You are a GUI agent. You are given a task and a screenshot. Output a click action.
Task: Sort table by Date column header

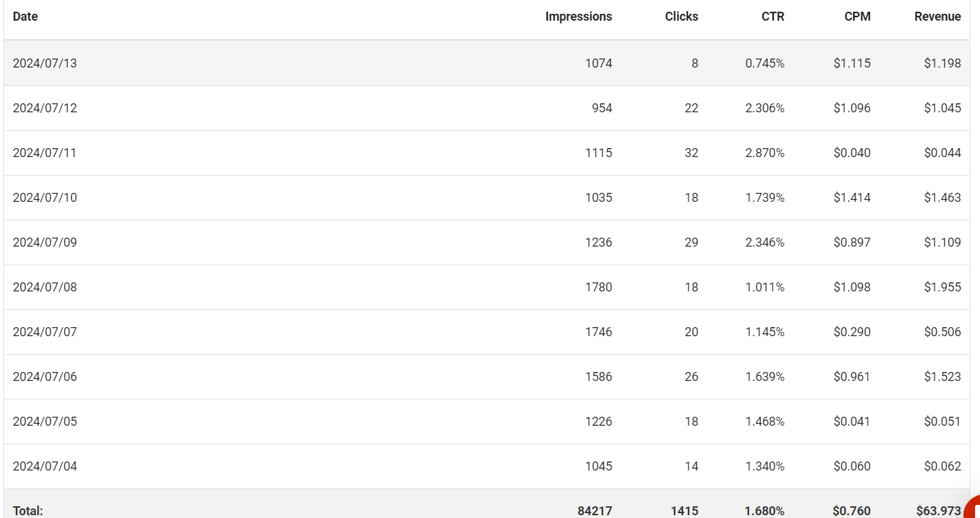[x=25, y=17]
